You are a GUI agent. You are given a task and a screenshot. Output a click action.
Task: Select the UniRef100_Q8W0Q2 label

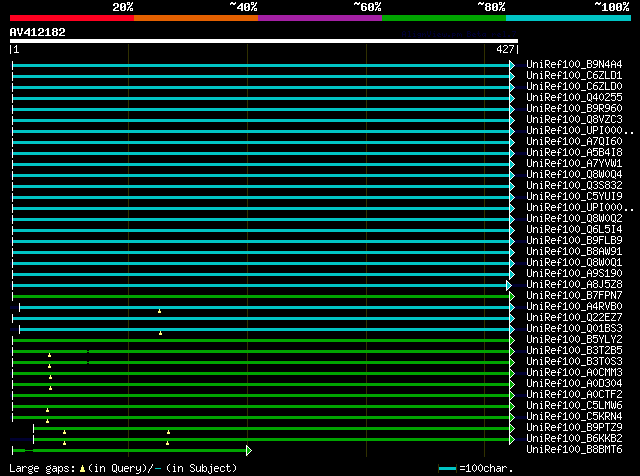tap(574, 219)
